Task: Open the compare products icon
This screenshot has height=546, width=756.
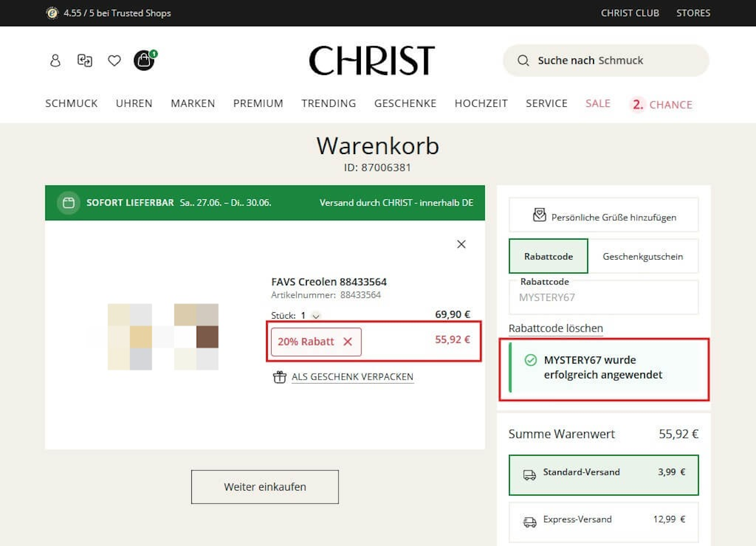Action: 85,60
